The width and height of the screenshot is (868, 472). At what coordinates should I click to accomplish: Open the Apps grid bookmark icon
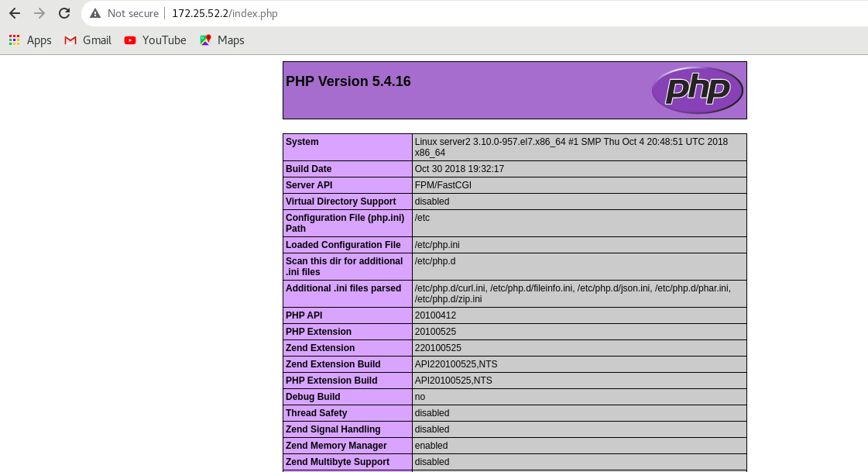click(15, 40)
